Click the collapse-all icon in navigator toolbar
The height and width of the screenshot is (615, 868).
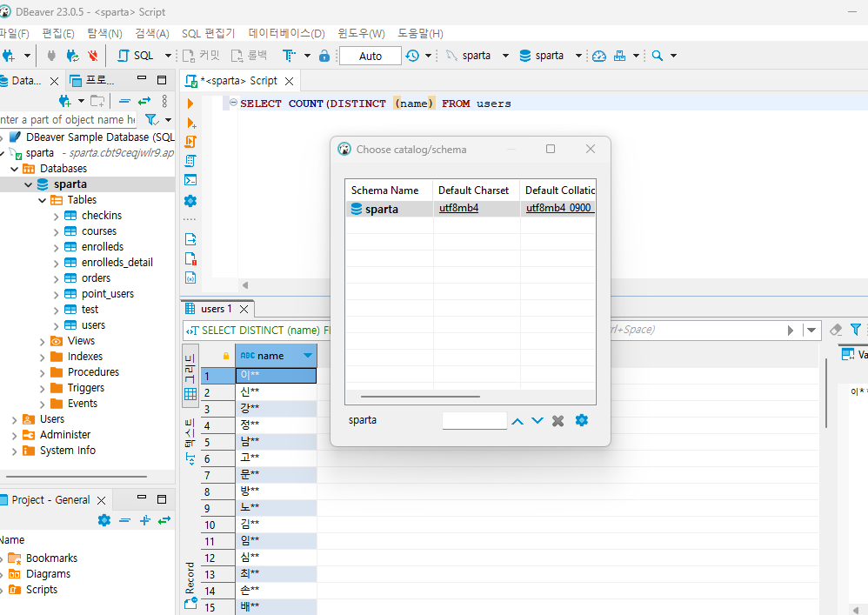(124, 101)
